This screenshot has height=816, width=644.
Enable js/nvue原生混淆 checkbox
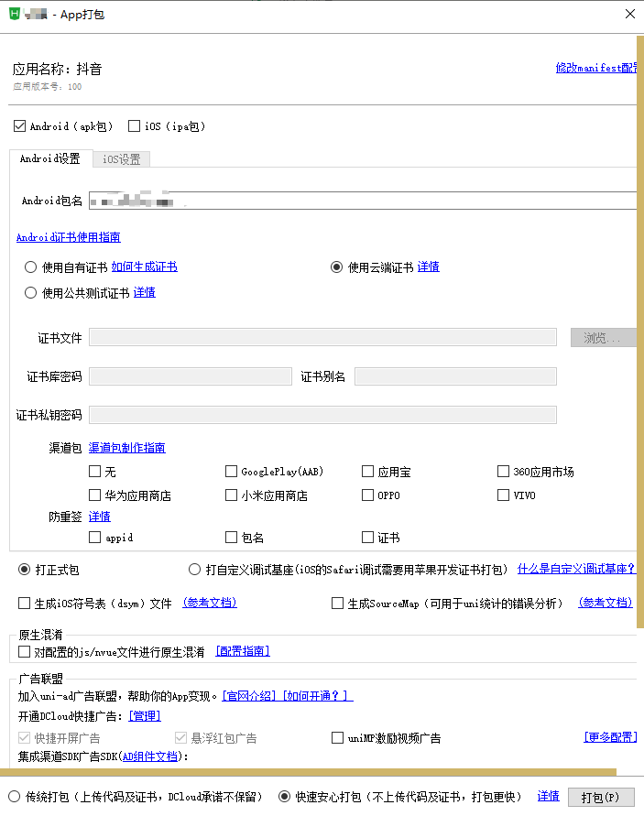coord(24,651)
